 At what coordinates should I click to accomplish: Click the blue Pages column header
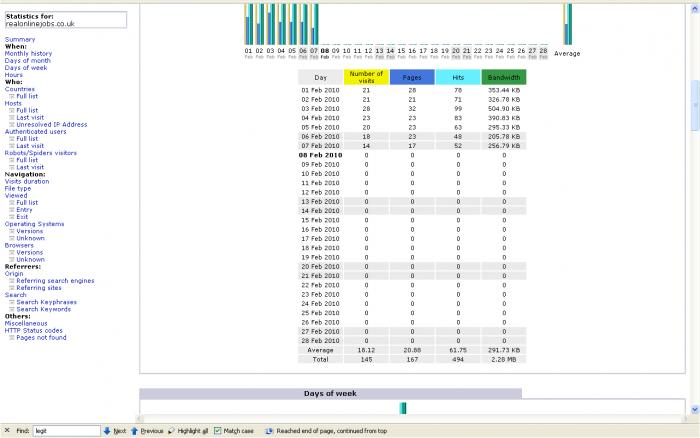[x=412, y=77]
